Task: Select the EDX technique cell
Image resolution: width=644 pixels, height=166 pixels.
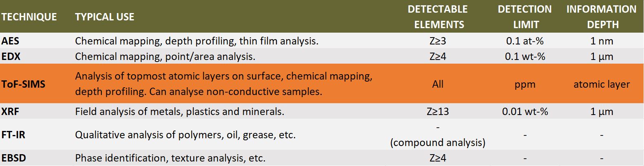Action: tap(11, 56)
